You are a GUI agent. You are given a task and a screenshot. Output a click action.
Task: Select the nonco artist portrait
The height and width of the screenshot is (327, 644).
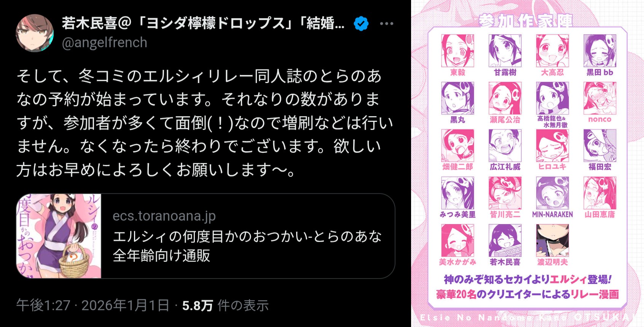pos(600,98)
